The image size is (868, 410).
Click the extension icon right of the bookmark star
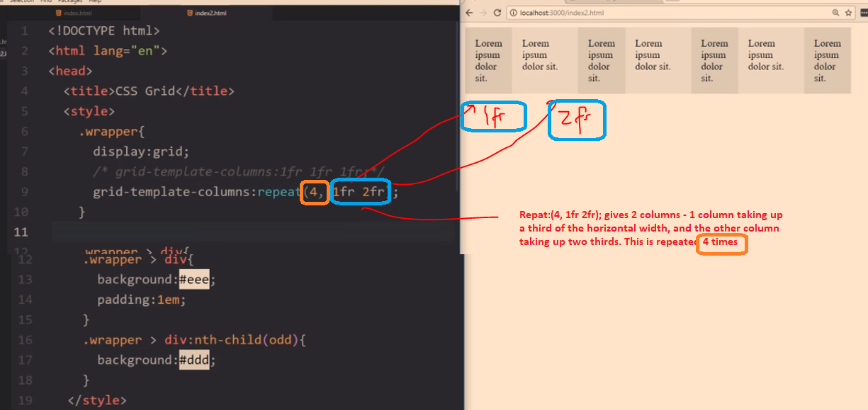click(862, 13)
